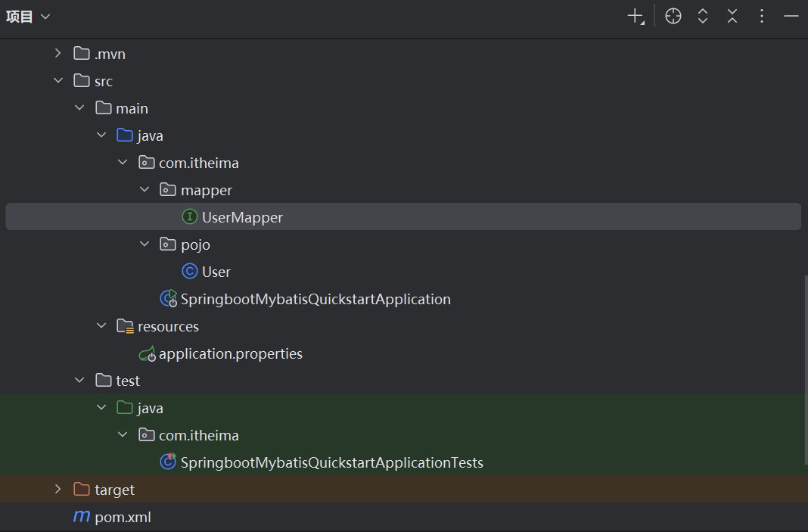
Task: Select the .mvn tree item
Action: (x=110, y=54)
